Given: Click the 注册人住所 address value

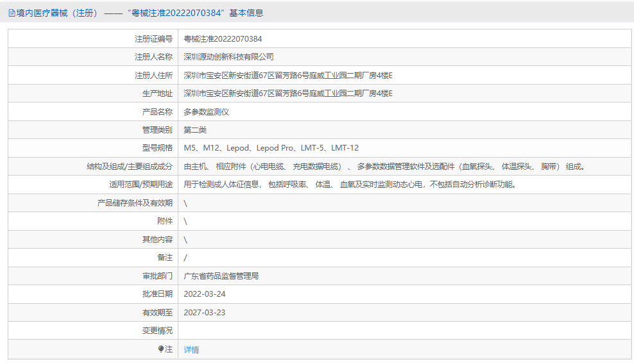Looking at the screenshot, I should [x=288, y=75].
